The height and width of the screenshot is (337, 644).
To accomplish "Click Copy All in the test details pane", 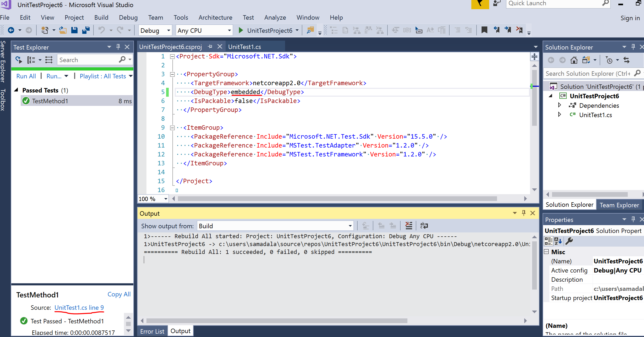I will click(x=119, y=294).
